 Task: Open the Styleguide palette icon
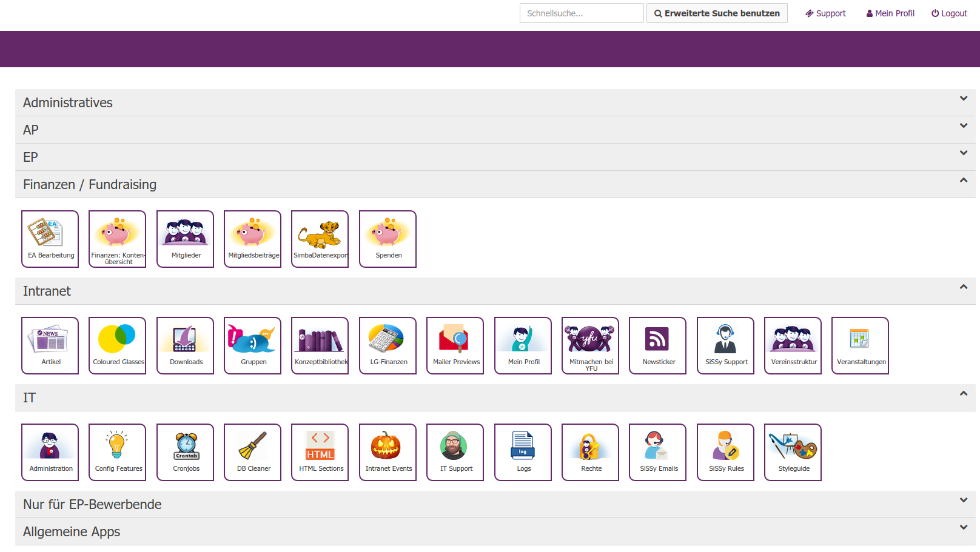click(793, 452)
